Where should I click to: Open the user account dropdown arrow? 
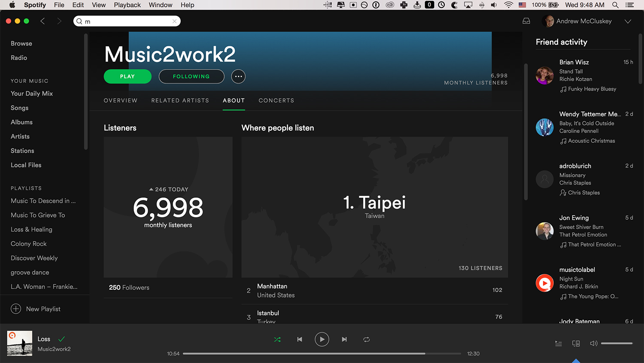(628, 21)
